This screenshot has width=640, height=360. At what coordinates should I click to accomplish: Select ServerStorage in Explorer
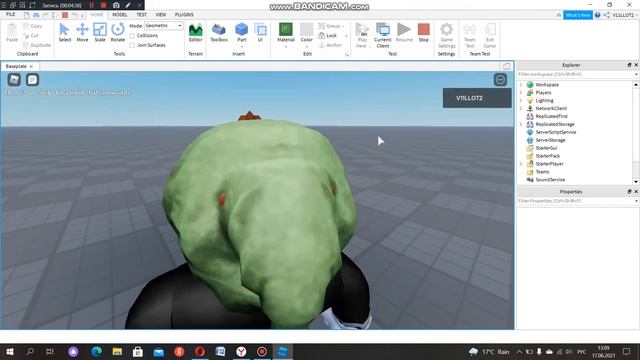coord(550,140)
